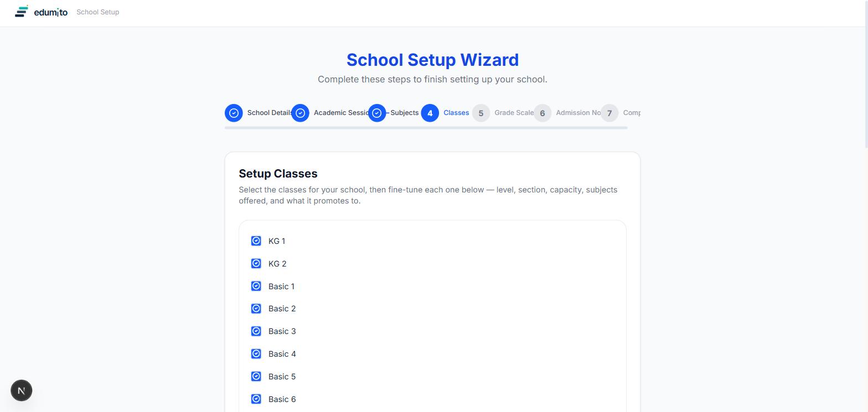This screenshot has width=868, height=412.
Task: Open the Next.js dev tools badge
Action: click(22, 391)
